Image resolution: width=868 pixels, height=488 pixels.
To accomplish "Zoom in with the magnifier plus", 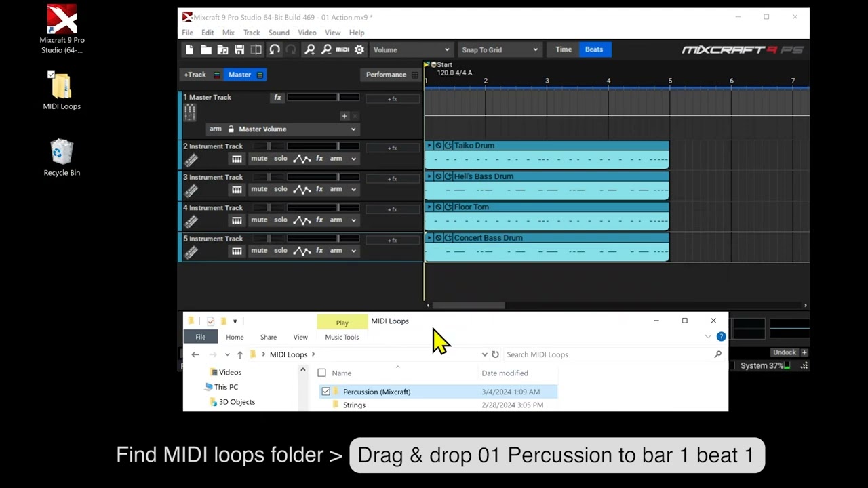I will tap(310, 49).
